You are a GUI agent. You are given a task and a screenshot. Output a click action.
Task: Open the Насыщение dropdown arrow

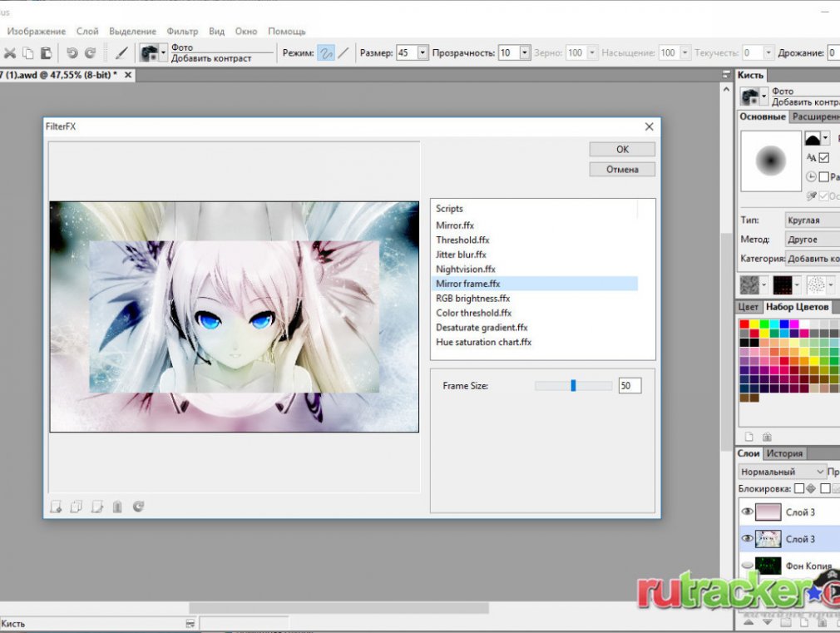point(684,52)
